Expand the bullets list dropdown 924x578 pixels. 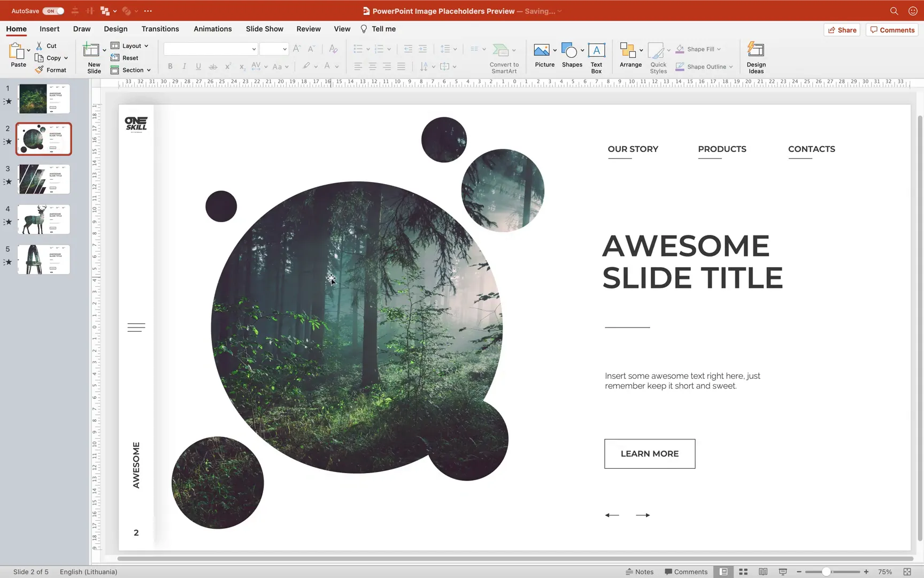point(368,49)
